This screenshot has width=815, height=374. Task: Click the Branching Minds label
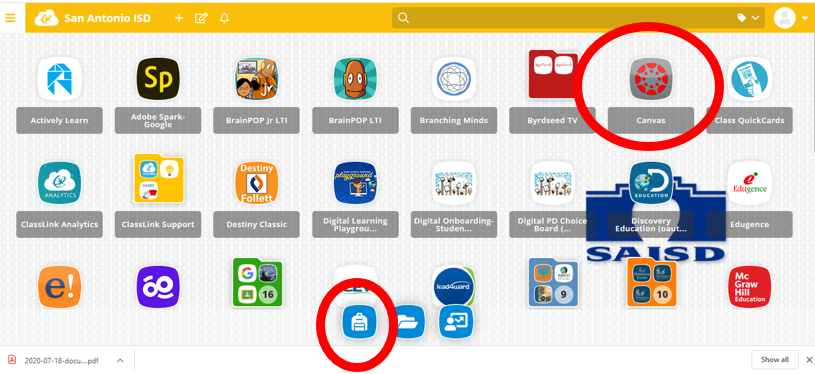pyautogui.click(x=454, y=121)
